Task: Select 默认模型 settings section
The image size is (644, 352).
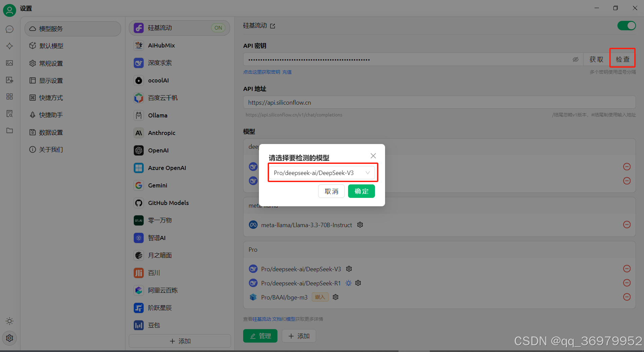Action: [x=73, y=46]
